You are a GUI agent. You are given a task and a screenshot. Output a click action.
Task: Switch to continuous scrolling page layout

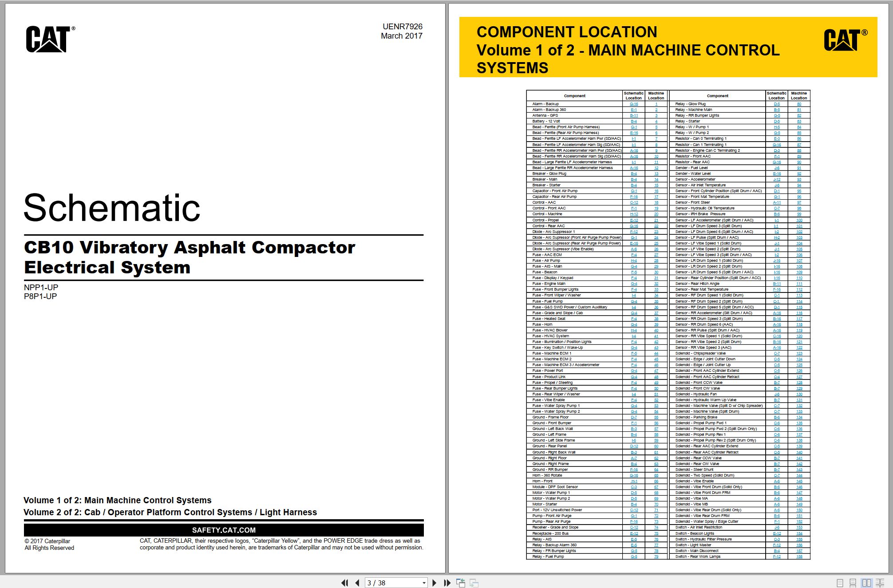pos(853,583)
